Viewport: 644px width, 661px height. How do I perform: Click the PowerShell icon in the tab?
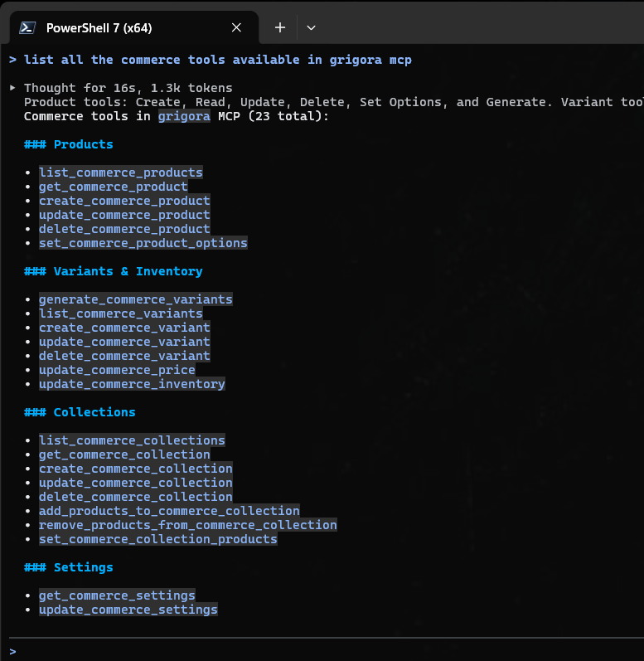27,28
